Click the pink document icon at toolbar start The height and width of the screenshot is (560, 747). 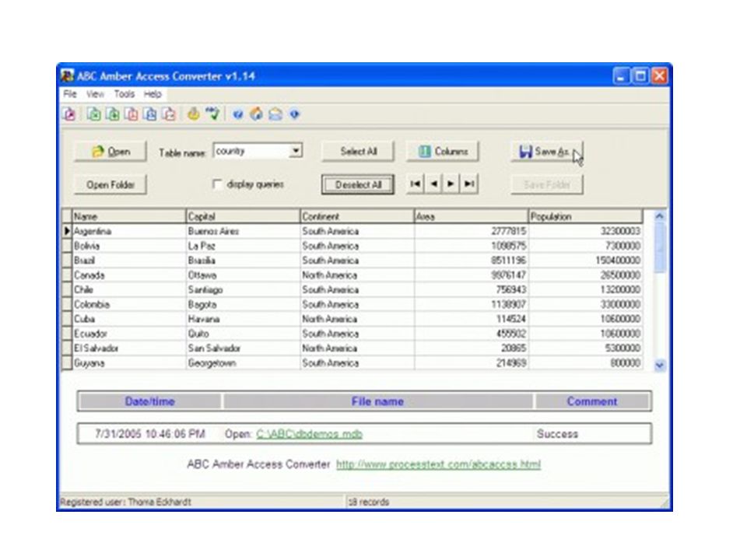coord(70,114)
